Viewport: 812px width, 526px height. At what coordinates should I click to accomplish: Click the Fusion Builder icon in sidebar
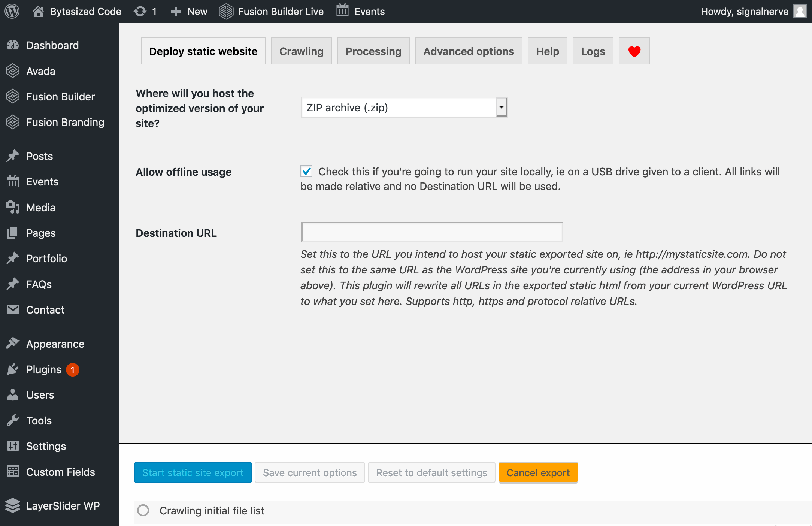pos(13,96)
